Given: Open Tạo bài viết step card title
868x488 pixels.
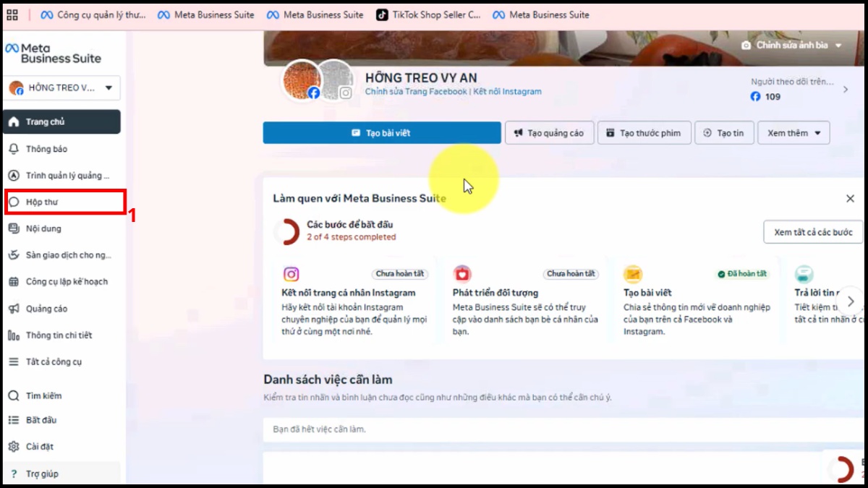Looking at the screenshot, I should click(x=647, y=293).
